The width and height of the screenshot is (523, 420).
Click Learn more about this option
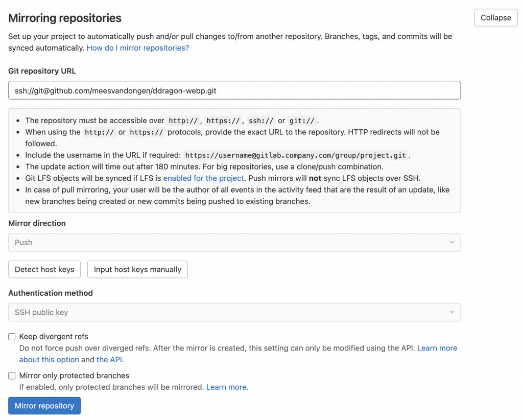click(437, 348)
